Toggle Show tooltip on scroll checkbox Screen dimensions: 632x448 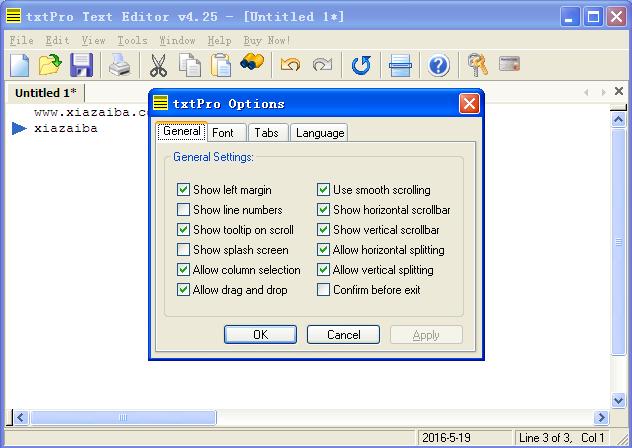(x=183, y=229)
